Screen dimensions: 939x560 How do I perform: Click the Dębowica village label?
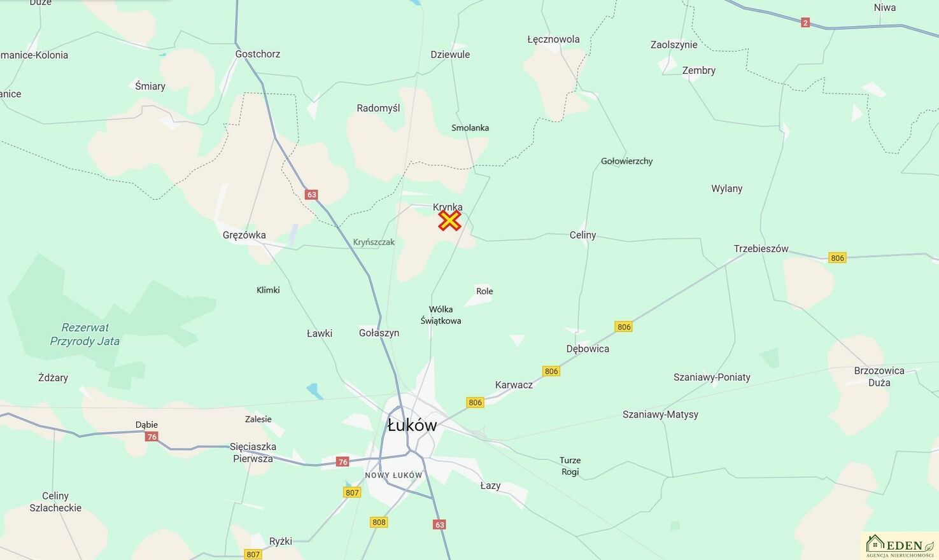588,349
